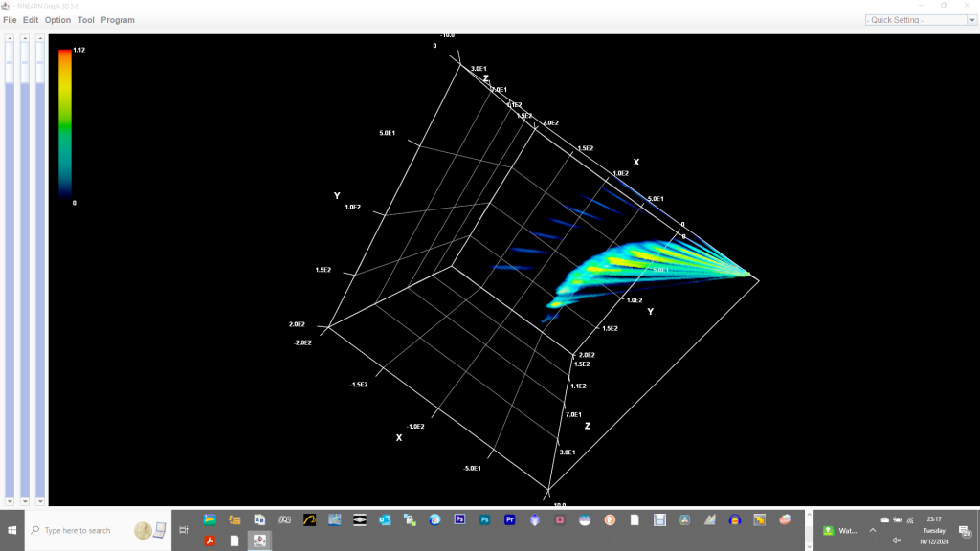Click the Quick Setting dropdown arrow
Viewport: 980px width, 551px height.
click(x=972, y=20)
